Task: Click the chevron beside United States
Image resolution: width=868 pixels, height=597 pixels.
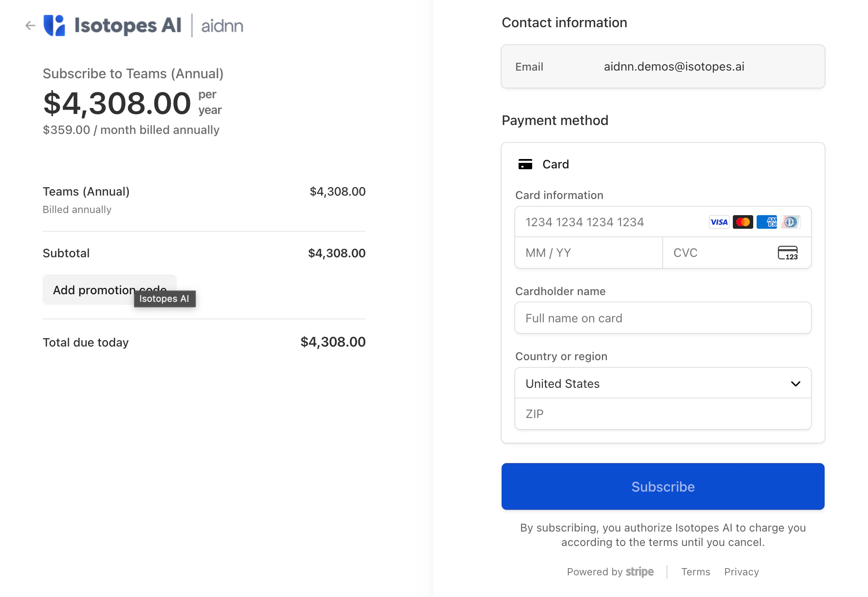Action: [795, 384]
